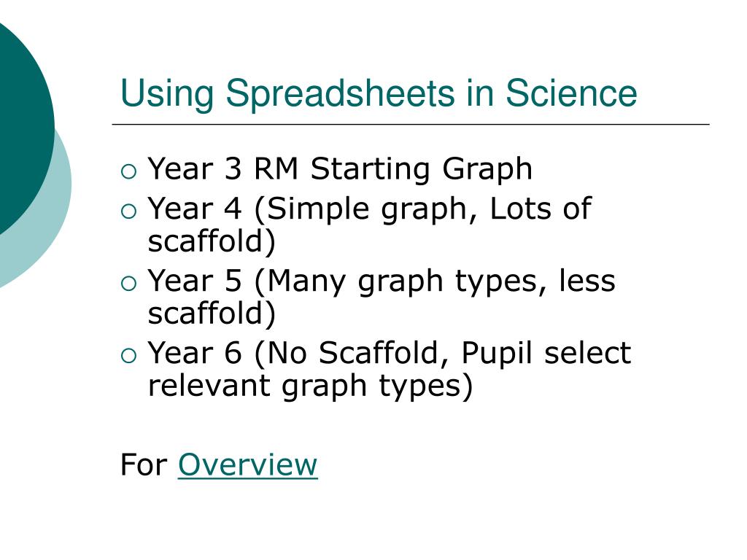Click the Year 3 RM Starting Graph line
Screen dimensions: 747x560
[x=340, y=169]
